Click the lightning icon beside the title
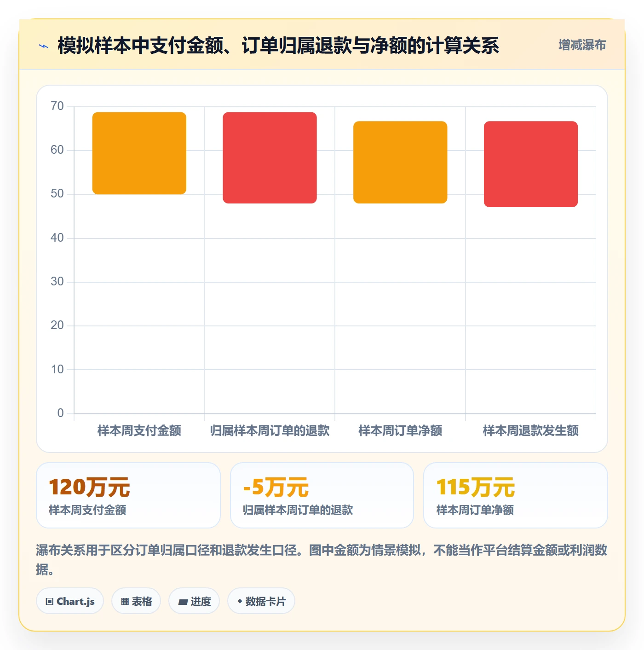 (x=44, y=46)
